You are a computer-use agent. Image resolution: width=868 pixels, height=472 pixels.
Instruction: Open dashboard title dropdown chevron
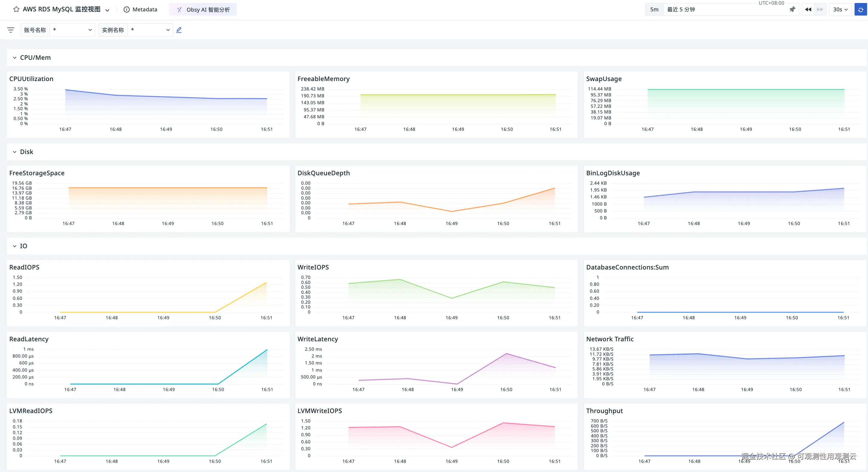[x=108, y=10]
